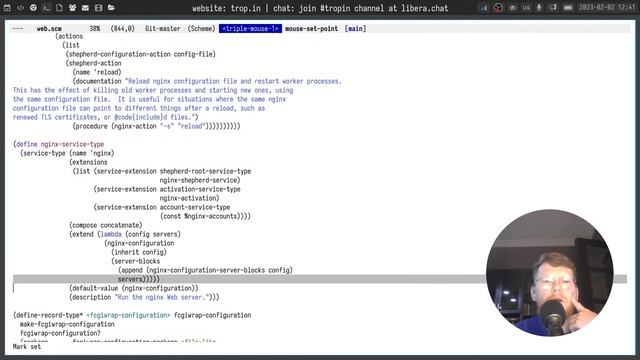640x360 pixels.
Task: Click '(const %nginx-accounts))))' line
Action: (205, 216)
